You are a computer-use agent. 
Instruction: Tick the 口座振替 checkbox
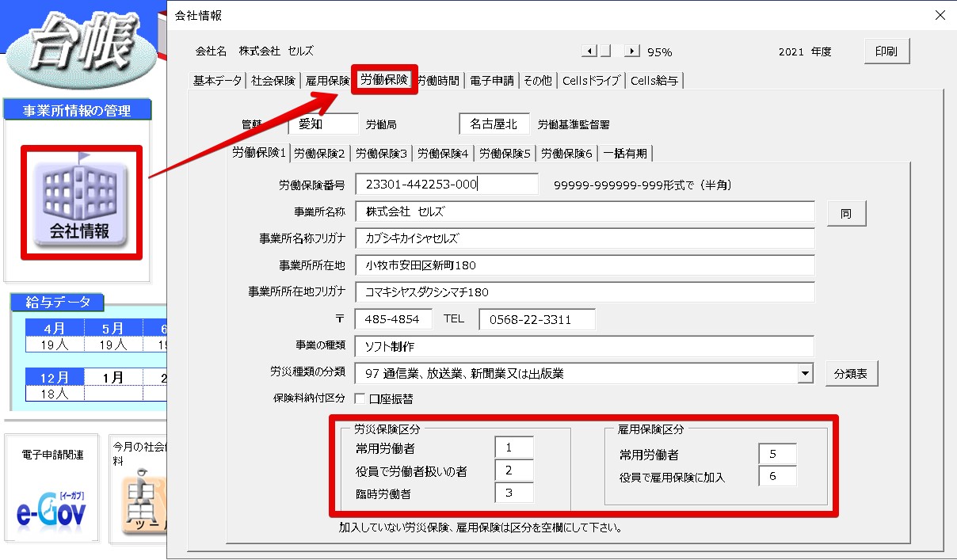360,398
